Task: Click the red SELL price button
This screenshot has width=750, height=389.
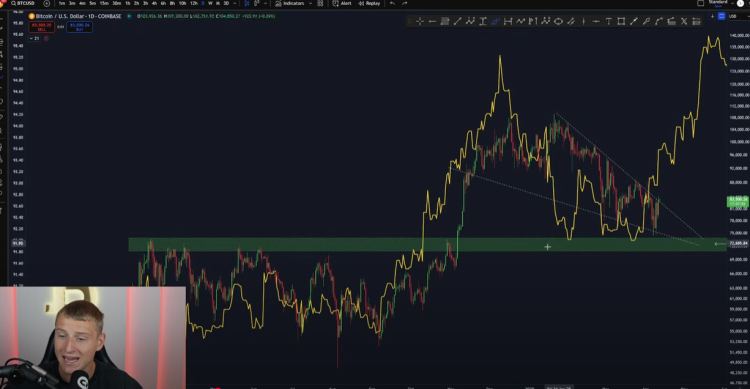Action: pos(42,27)
